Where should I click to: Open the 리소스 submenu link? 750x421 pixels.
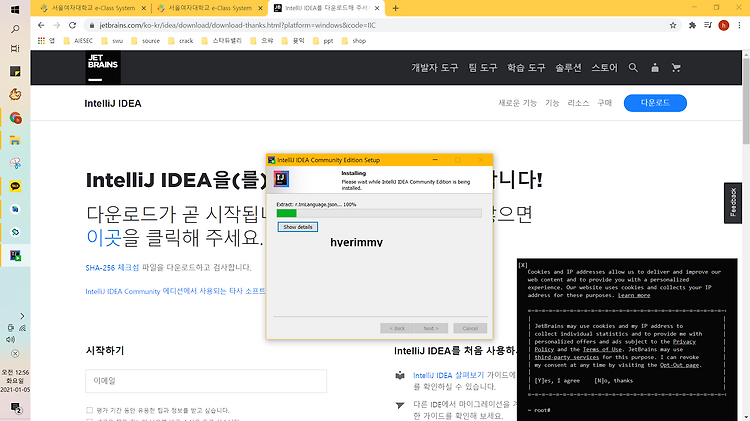click(x=578, y=103)
